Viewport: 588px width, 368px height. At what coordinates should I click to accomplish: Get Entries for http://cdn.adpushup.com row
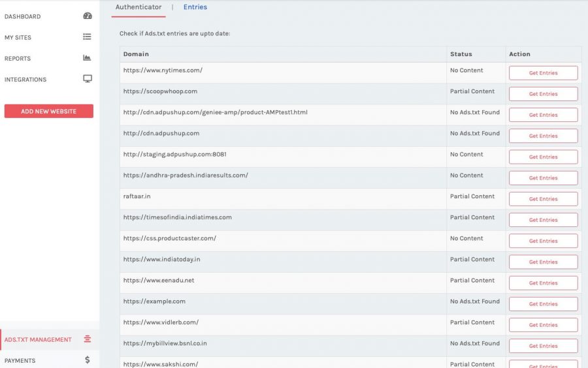coord(544,136)
